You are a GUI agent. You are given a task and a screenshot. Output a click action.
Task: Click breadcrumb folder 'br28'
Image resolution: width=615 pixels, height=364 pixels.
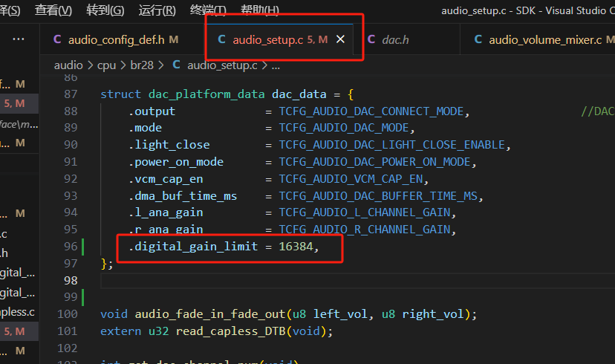coord(142,65)
